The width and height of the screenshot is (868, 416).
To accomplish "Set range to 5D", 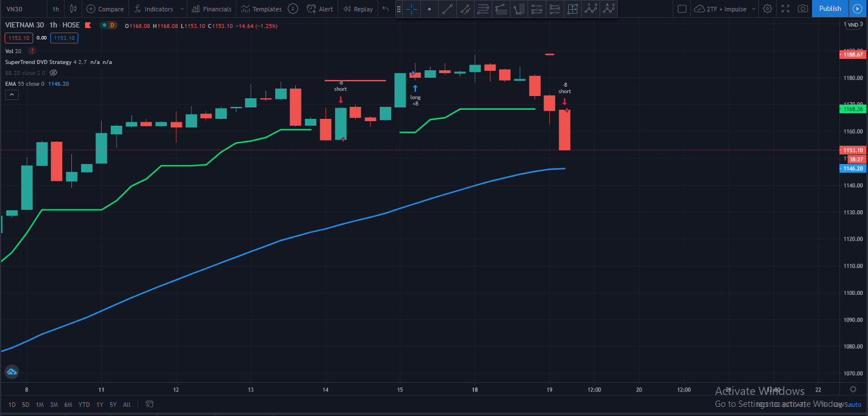I will coord(26,405).
